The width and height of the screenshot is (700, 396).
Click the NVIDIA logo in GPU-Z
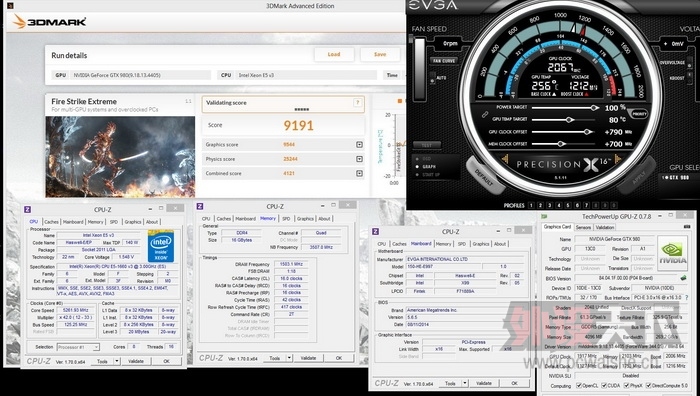point(672,253)
